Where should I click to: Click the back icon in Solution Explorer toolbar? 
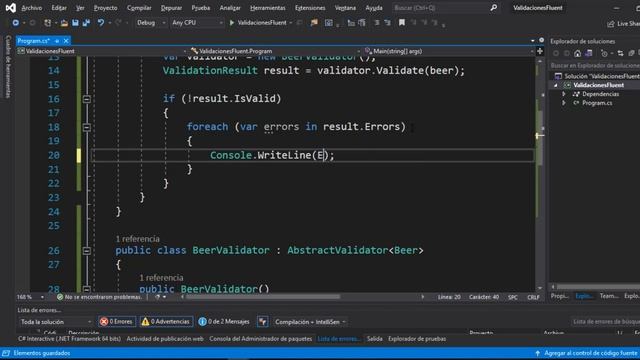tap(556, 53)
